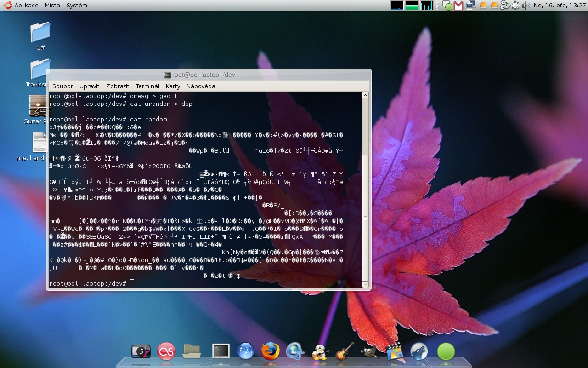Click terminal scrollbar up arrow
The image size is (588, 368).
pos(365,95)
